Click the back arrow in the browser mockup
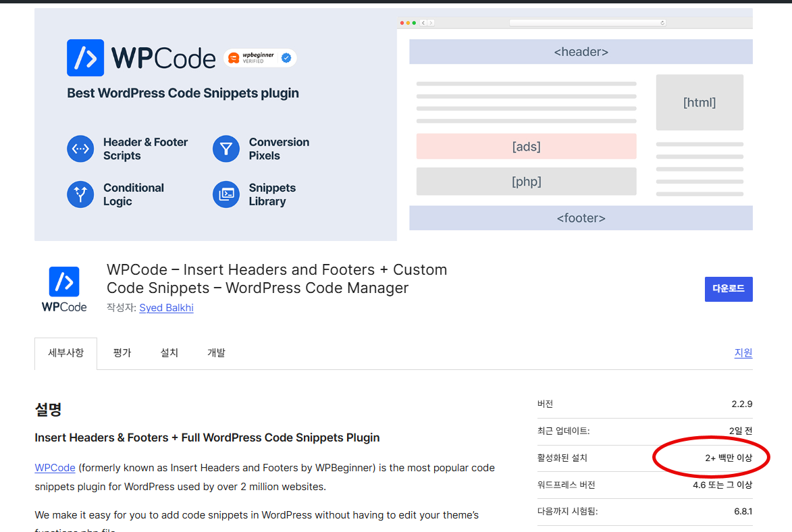This screenshot has height=532, width=792. (x=423, y=22)
